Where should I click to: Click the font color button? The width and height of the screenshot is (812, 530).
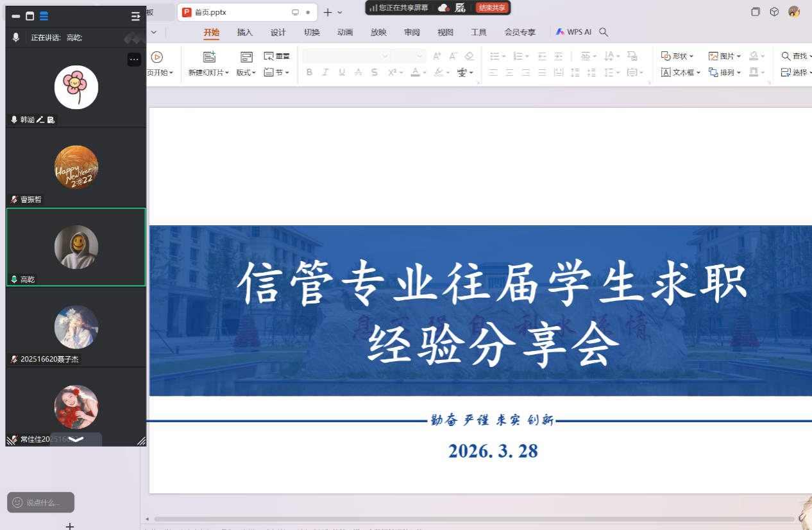pyautogui.click(x=416, y=73)
